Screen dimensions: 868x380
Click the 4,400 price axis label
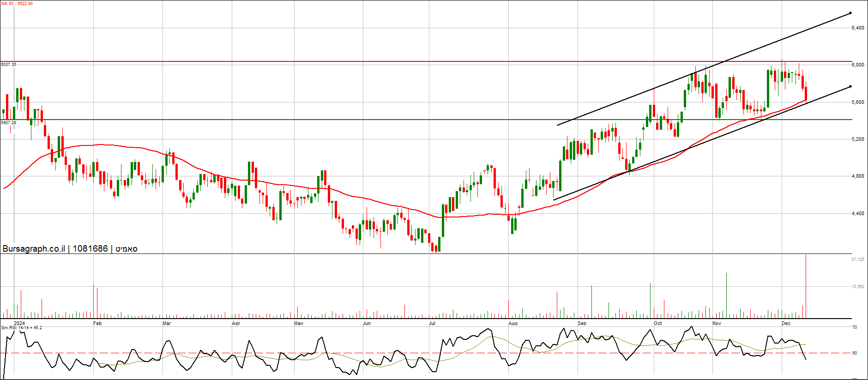[x=858, y=213]
